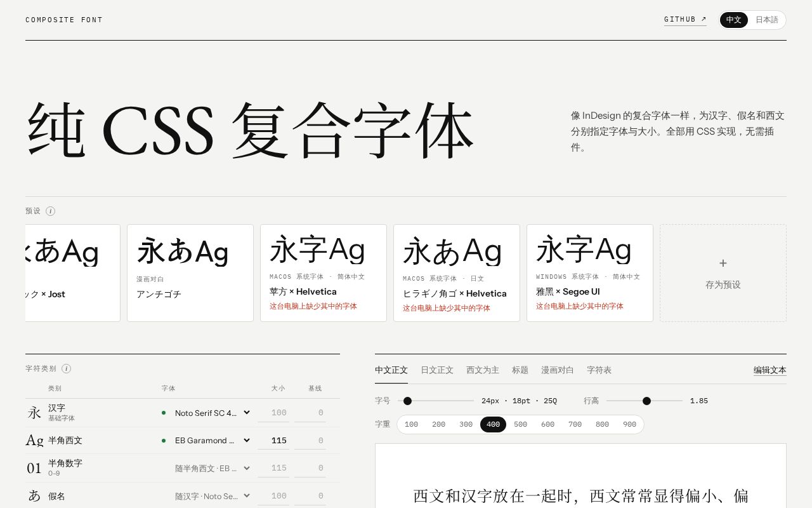Image resolution: width=812 pixels, height=508 pixels.
Task: Open the 汉字 font dropdown Noto Serif SC
Action: click(213, 413)
